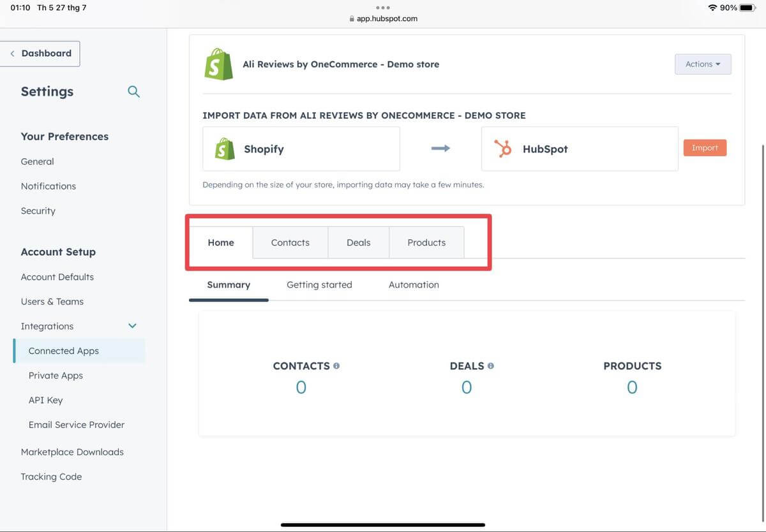Open the Products tab
Screen dimensions: 766x532
426,242
